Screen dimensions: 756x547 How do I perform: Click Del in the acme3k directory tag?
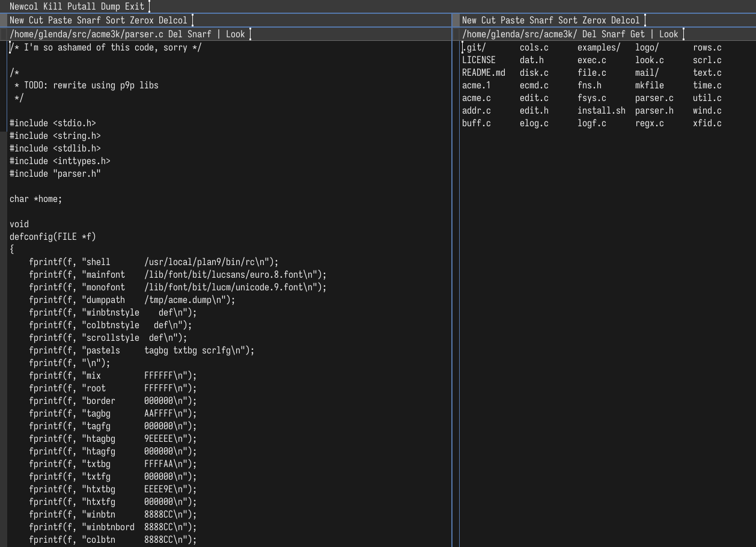coord(590,34)
